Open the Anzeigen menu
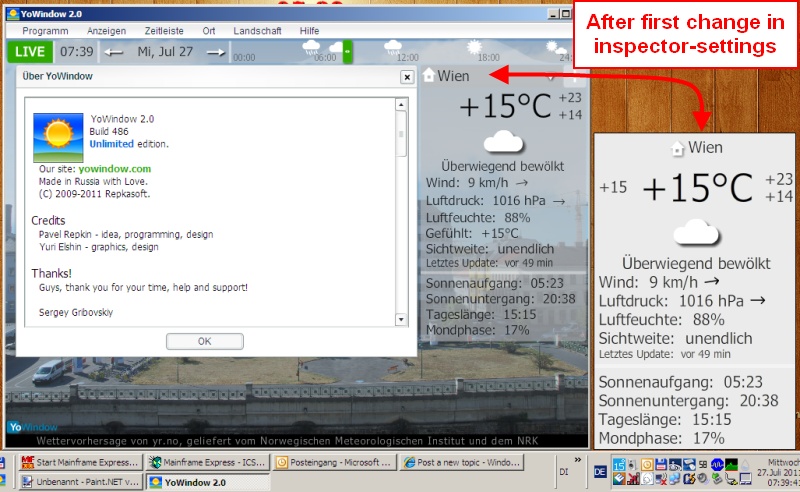The height and width of the screenshot is (492, 800). click(x=106, y=31)
